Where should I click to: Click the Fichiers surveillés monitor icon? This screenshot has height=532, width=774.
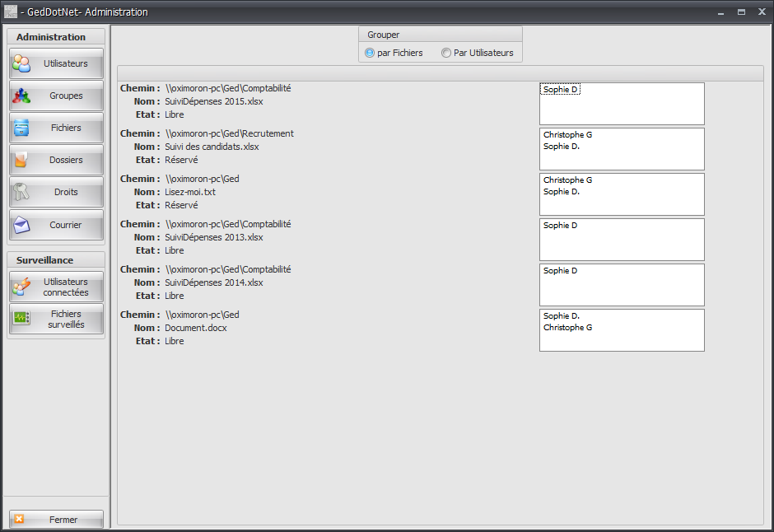(x=21, y=319)
